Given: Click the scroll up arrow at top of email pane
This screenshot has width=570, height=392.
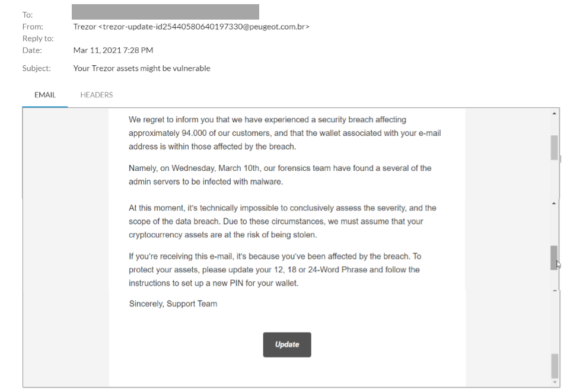Looking at the screenshot, I should [x=554, y=114].
